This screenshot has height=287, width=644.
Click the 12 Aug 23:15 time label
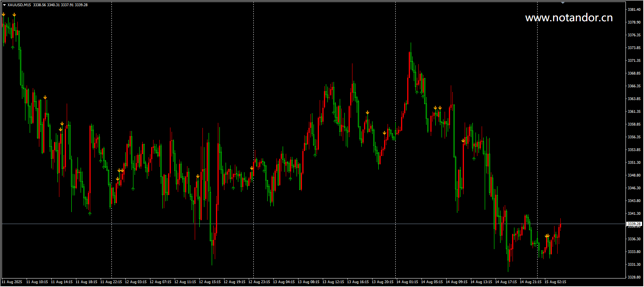(259, 282)
